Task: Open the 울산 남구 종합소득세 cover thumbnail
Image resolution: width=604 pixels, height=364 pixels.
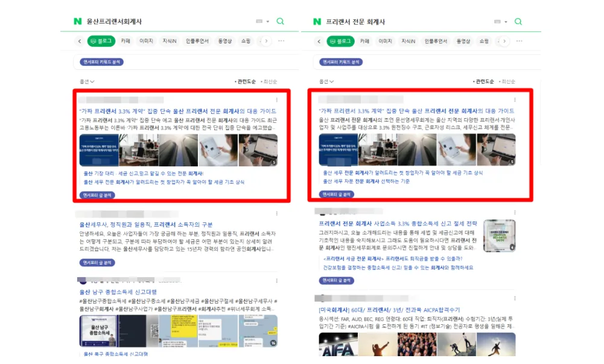Action: click(99, 331)
